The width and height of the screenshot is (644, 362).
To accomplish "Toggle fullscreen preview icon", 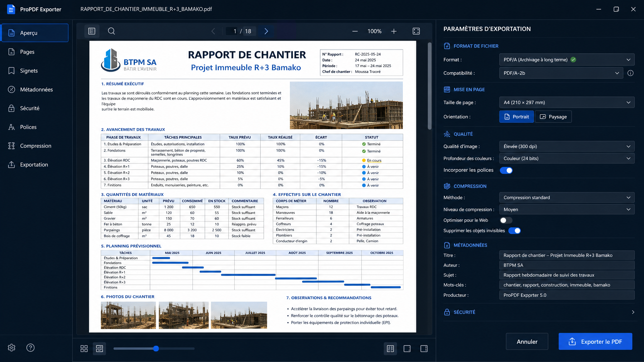I will point(416,31).
